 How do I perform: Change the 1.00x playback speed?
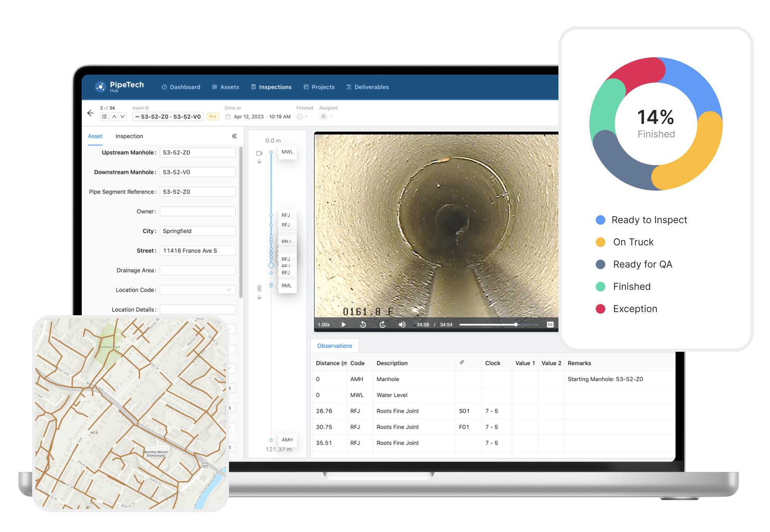(x=324, y=325)
